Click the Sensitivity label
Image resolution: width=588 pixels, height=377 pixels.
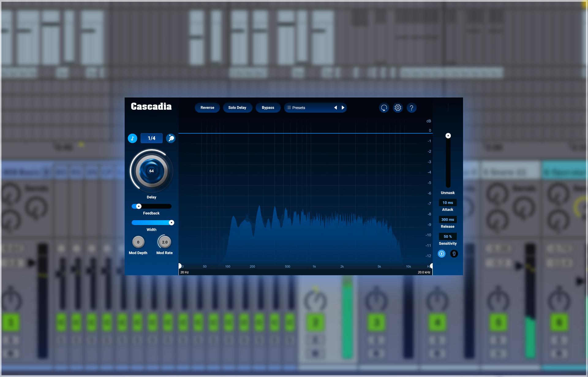pyautogui.click(x=448, y=243)
